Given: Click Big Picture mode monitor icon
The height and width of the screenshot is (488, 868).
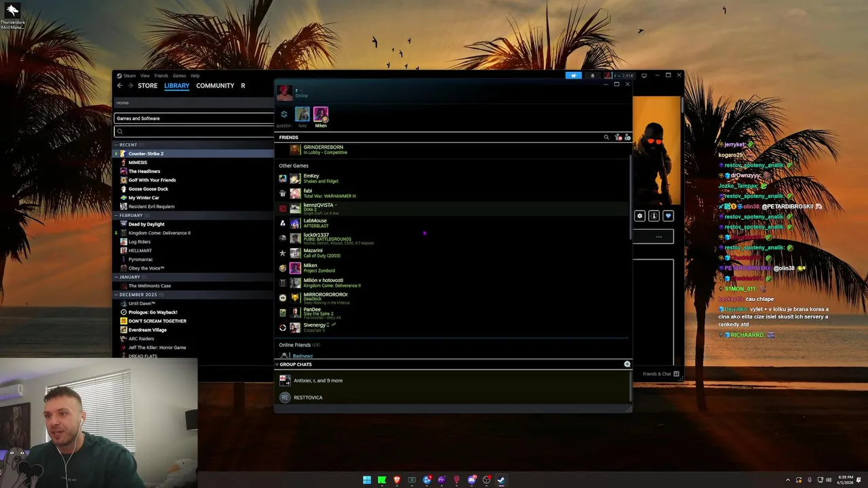Looking at the screenshot, I should 644,75.
